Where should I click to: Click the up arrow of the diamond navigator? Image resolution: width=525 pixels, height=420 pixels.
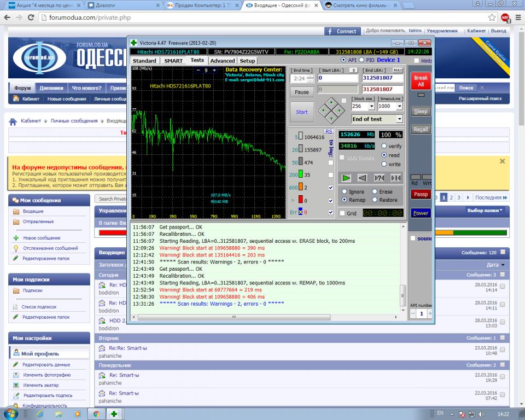click(x=331, y=102)
